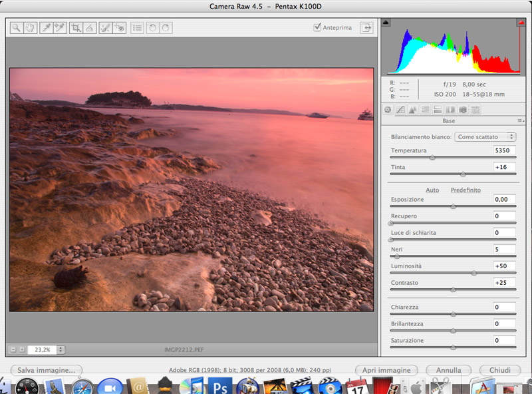Choose the Straighten tool

click(90, 28)
